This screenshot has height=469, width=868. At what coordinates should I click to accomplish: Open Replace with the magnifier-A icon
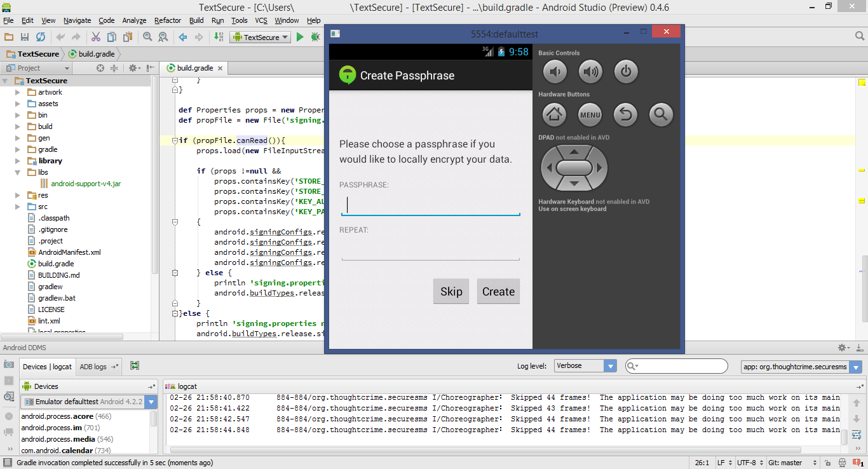pyautogui.click(x=163, y=37)
